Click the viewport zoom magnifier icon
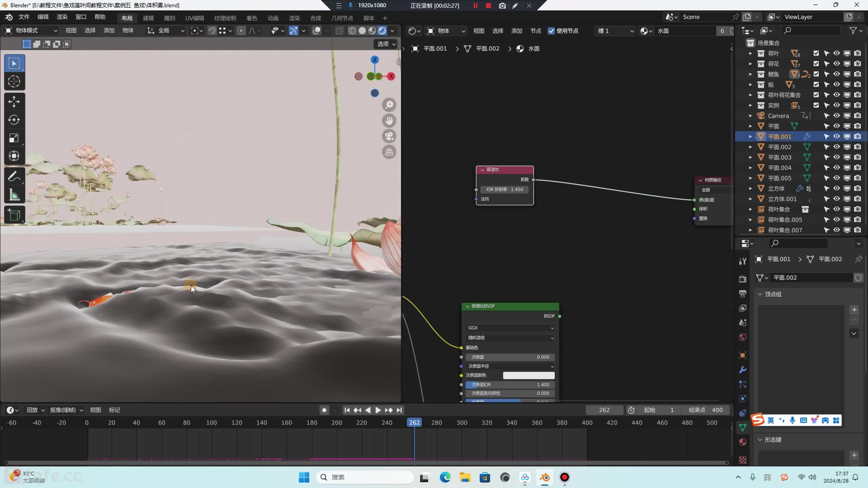This screenshot has width=868, height=488. click(389, 105)
